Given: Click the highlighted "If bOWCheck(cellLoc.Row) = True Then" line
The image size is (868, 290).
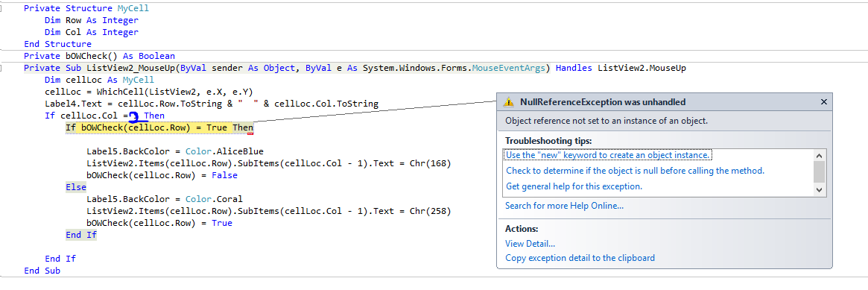Looking at the screenshot, I should [x=159, y=127].
